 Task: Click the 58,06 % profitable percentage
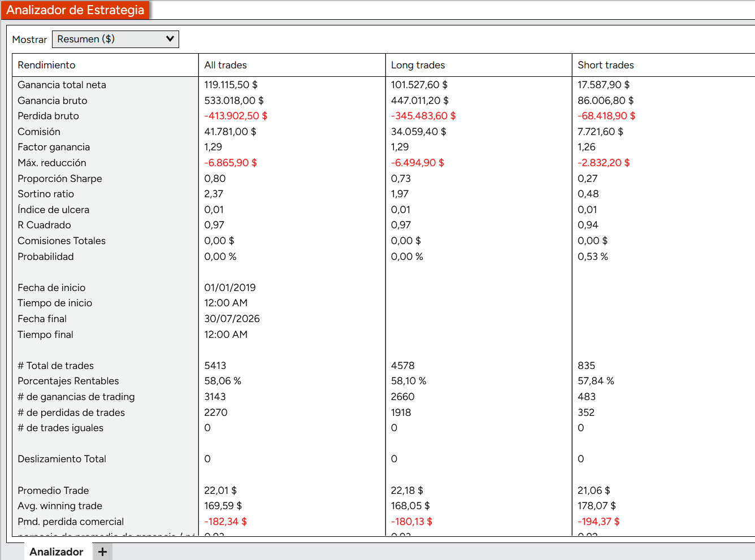pyautogui.click(x=222, y=381)
